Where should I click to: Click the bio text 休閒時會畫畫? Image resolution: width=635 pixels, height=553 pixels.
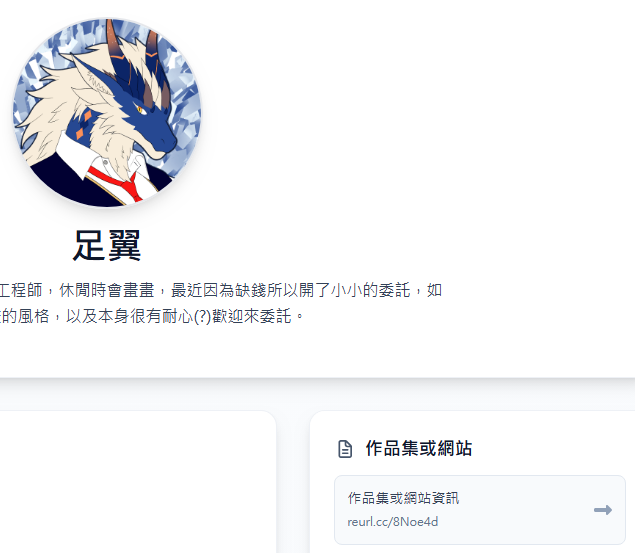107,290
